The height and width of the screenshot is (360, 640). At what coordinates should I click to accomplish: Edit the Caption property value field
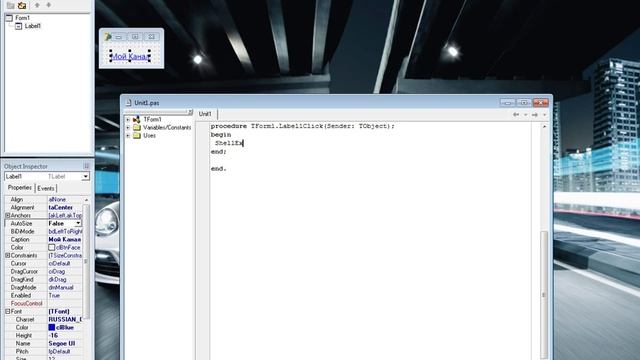[64, 239]
